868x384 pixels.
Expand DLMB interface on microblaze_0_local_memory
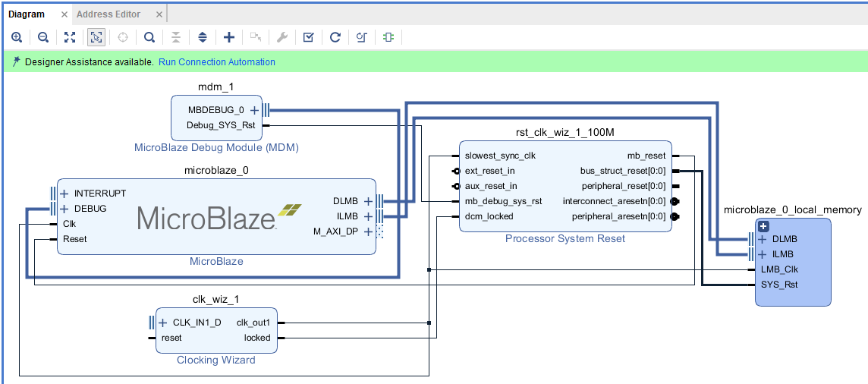763,240
